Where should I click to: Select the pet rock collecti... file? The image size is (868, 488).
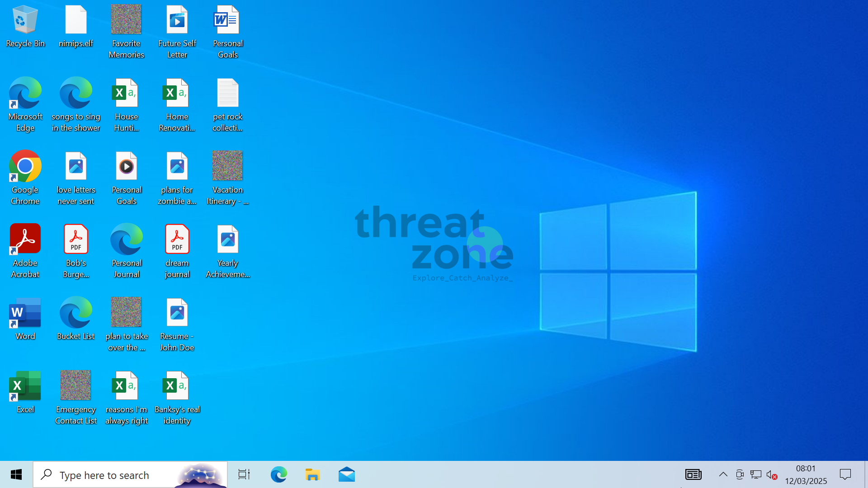point(228,105)
